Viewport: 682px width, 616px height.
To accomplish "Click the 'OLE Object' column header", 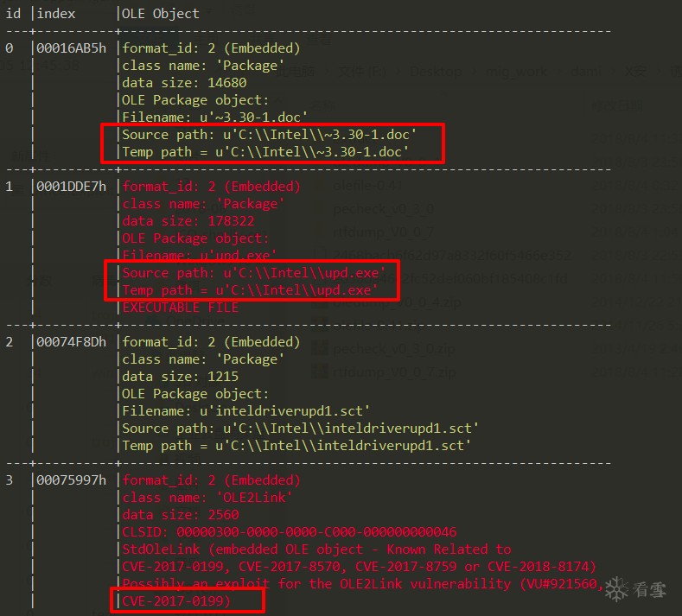I will click(x=160, y=14).
